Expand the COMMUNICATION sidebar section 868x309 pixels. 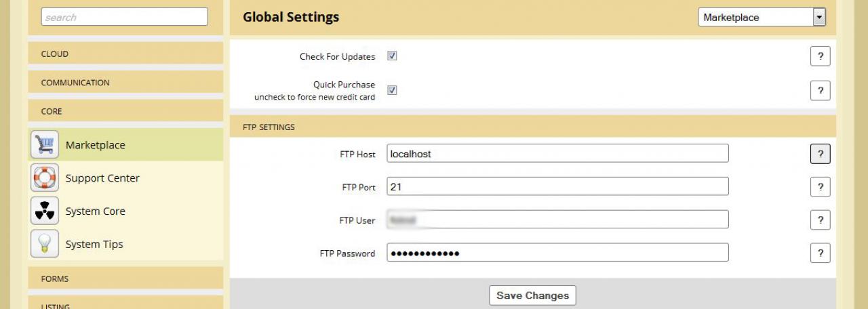[x=125, y=83]
